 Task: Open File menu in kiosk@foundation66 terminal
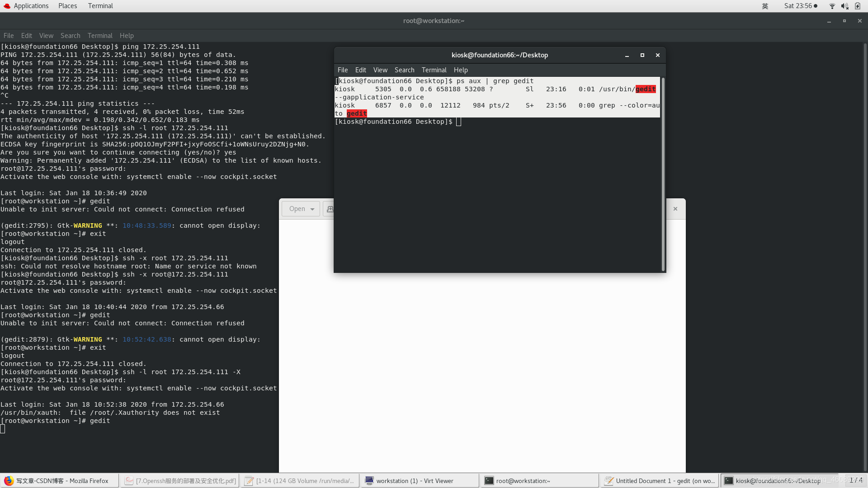(x=343, y=70)
